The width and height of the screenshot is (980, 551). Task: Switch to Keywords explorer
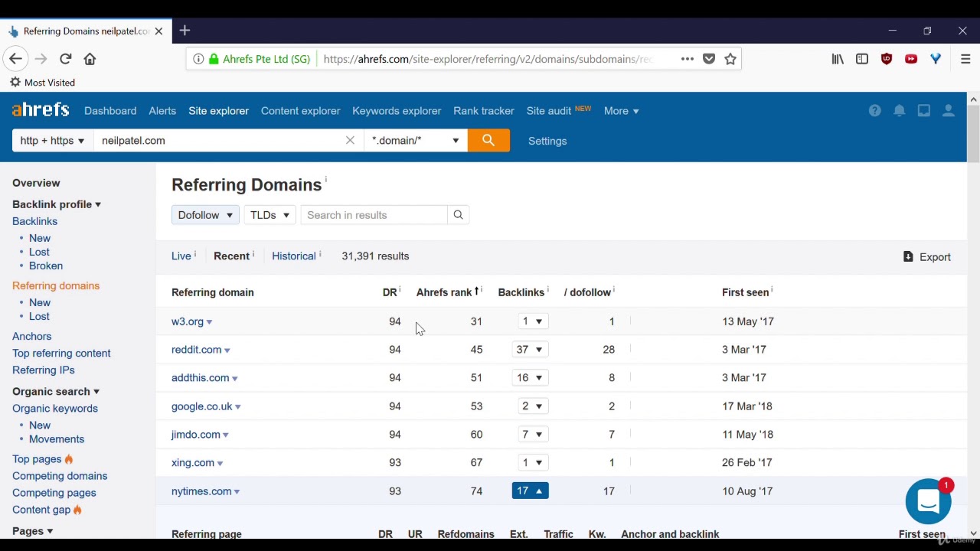[397, 111]
